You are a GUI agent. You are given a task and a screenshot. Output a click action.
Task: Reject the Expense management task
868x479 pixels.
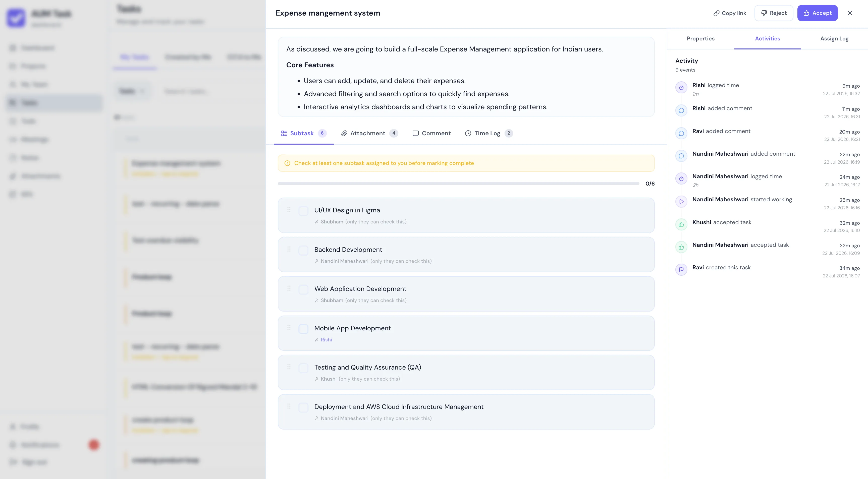(x=774, y=13)
